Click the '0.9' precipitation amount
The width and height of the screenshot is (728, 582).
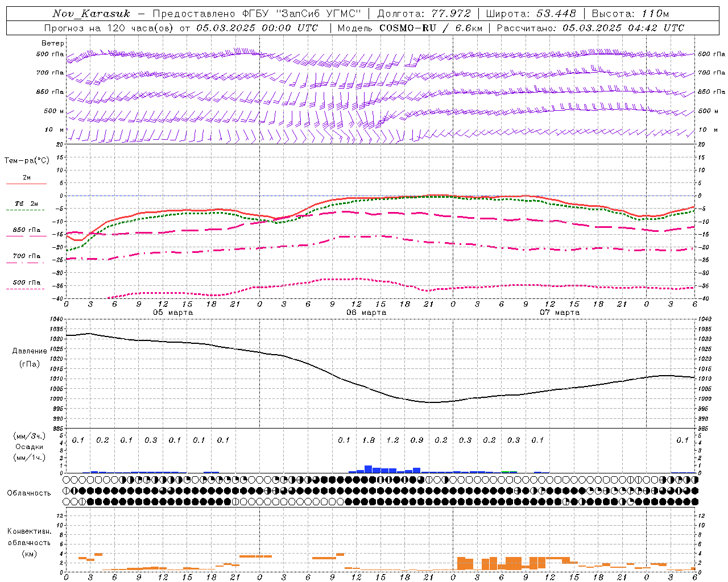pos(417,440)
